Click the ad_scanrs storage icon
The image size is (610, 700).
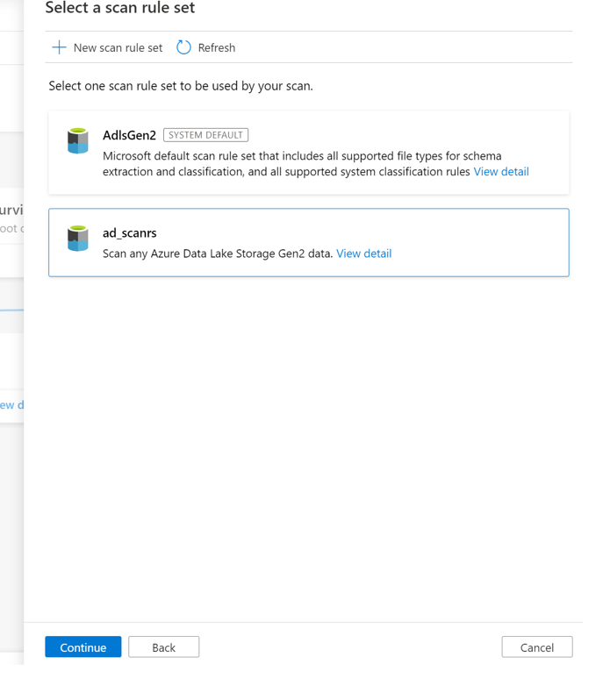78,239
